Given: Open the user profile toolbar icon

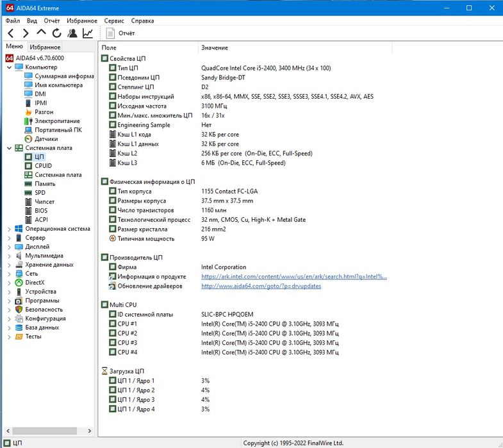Looking at the screenshot, I should pyautogui.click(x=72, y=33).
